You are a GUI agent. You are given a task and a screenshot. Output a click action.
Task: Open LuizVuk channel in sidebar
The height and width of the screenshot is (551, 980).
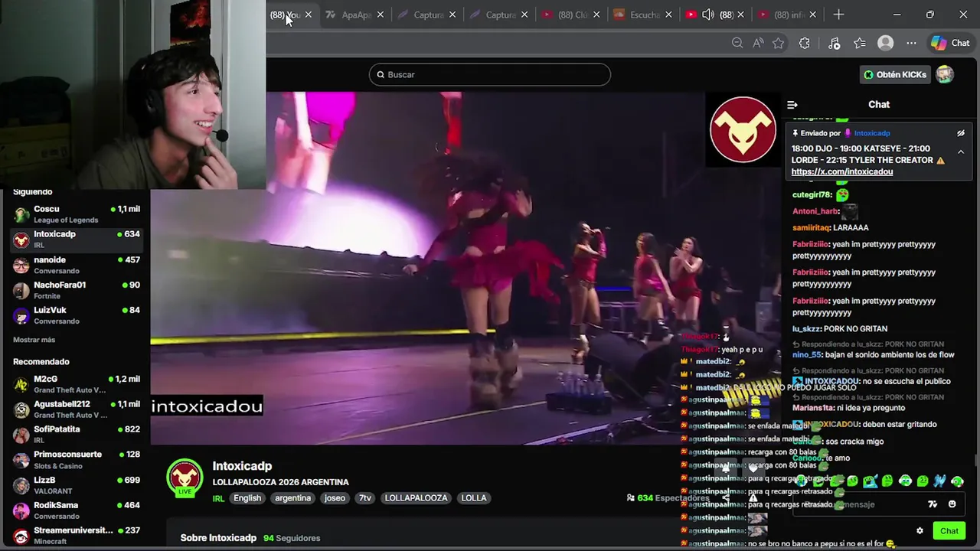[x=75, y=315]
